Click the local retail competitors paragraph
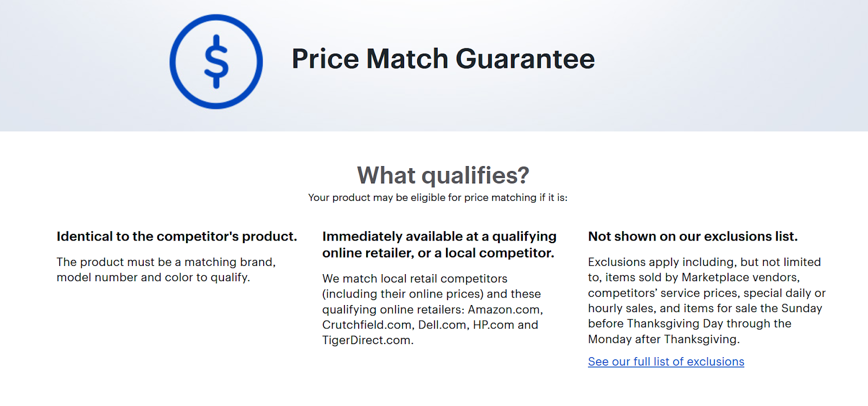The width and height of the screenshot is (868, 406). (432, 309)
